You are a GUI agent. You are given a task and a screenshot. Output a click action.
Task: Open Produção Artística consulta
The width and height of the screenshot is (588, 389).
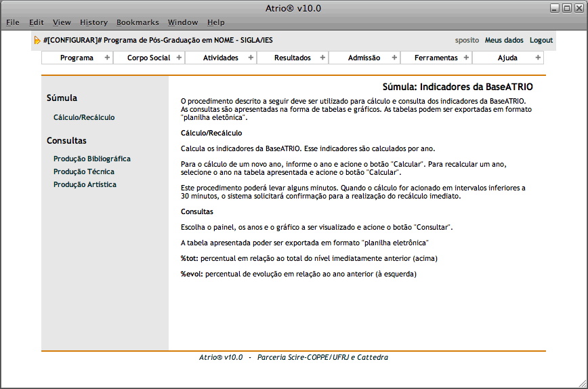pyautogui.click(x=85, y=184)
